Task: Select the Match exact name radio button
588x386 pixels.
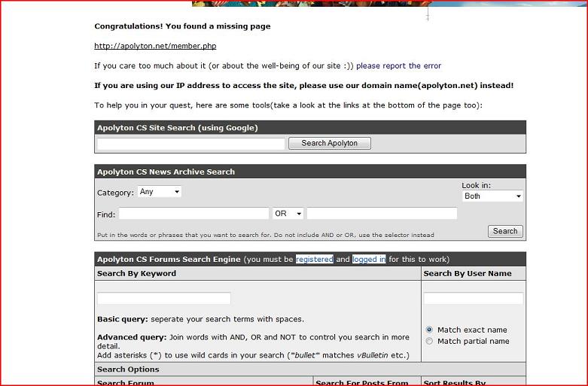Action: tap(429, 330)
